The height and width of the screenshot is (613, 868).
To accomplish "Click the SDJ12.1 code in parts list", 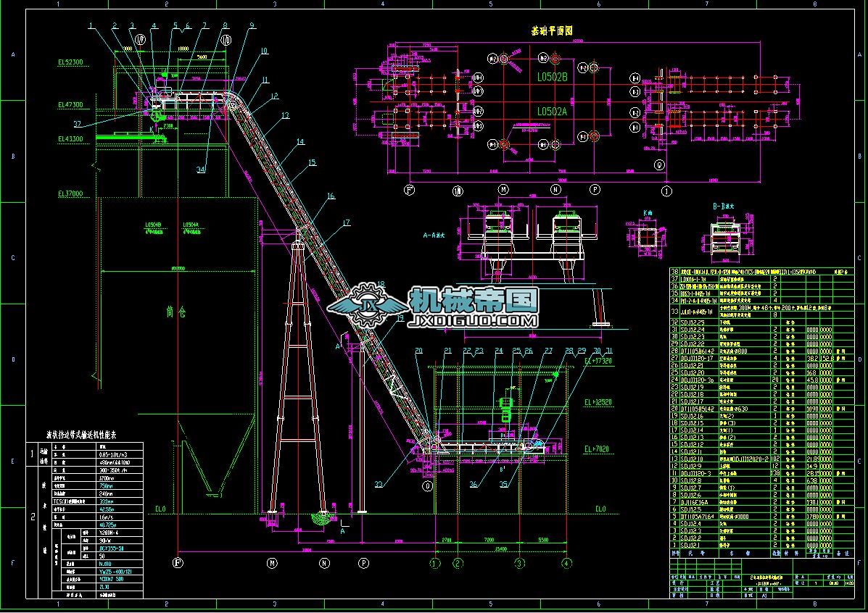I will (690, 545).
